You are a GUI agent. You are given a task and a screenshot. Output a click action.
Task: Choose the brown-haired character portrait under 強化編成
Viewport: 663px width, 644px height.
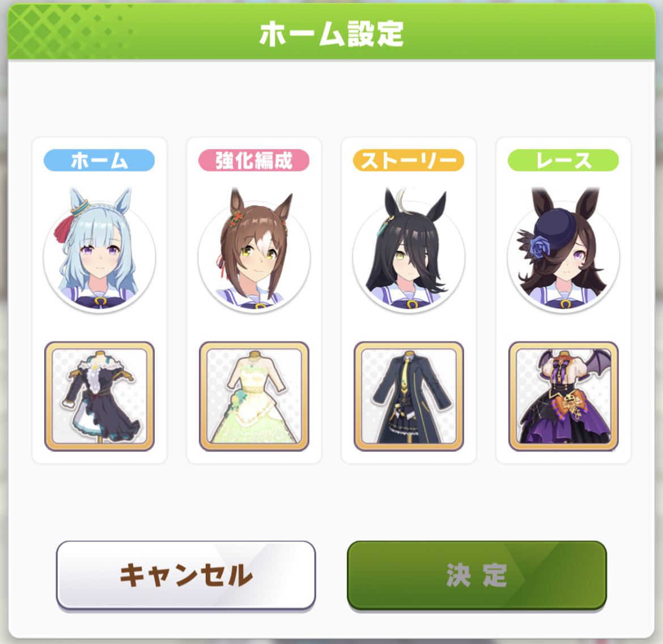tap(254, 250)
